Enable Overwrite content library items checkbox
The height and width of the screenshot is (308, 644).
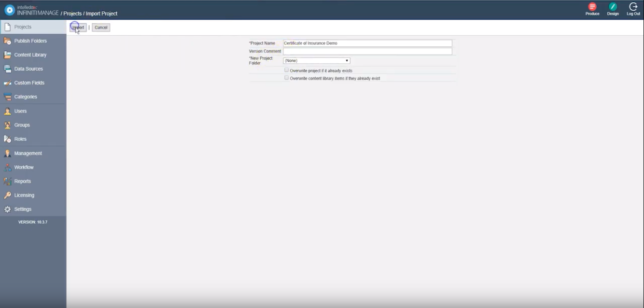click(x=287, y=78)
